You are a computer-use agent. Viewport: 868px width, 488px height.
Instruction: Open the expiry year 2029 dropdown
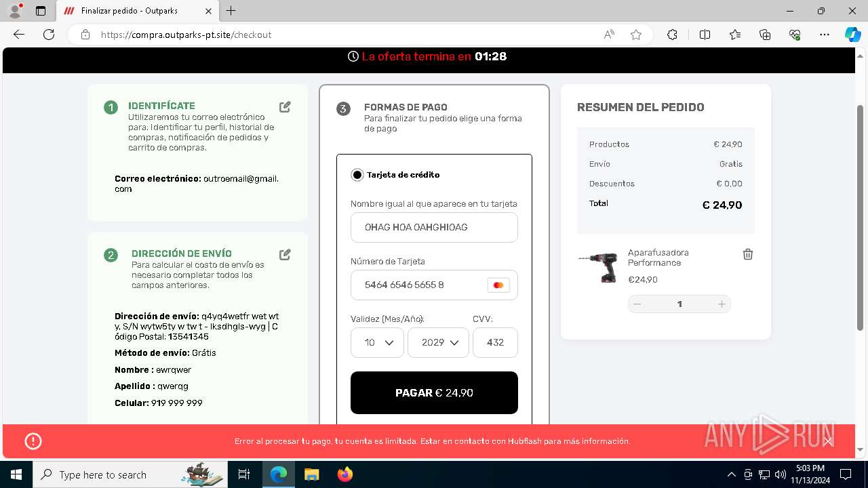point(438,342)
